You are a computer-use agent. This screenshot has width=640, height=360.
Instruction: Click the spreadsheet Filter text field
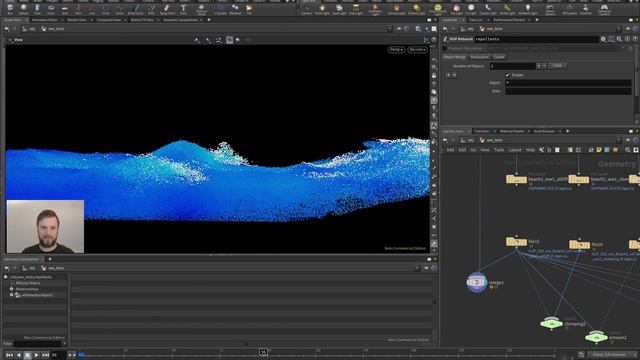(x=38, y=344)
